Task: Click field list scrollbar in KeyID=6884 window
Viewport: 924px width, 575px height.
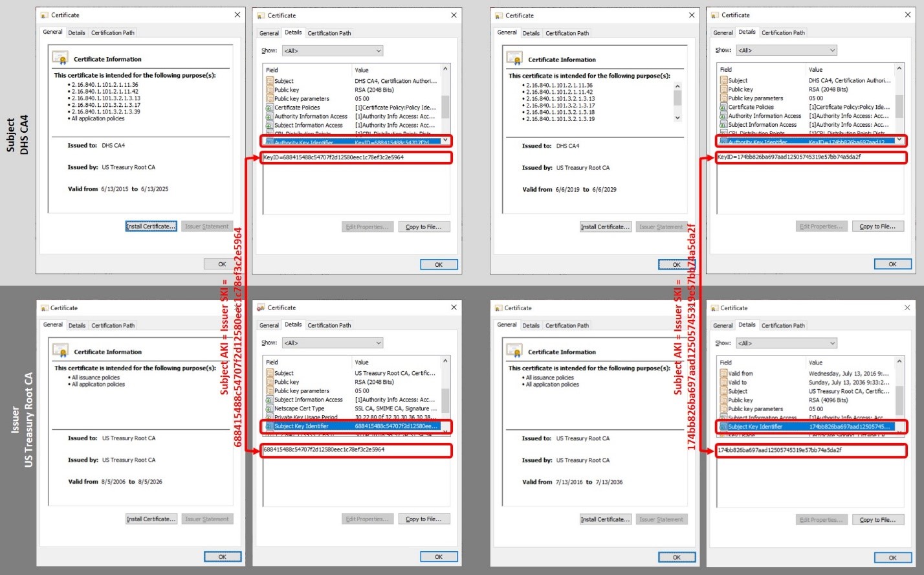Action: pyautogui.click(x=445, y=104)
